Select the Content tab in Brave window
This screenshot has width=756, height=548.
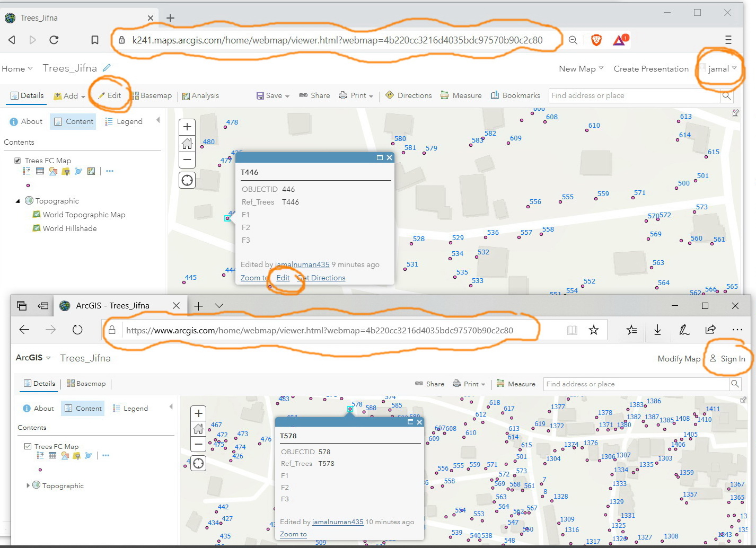point(73,121)
